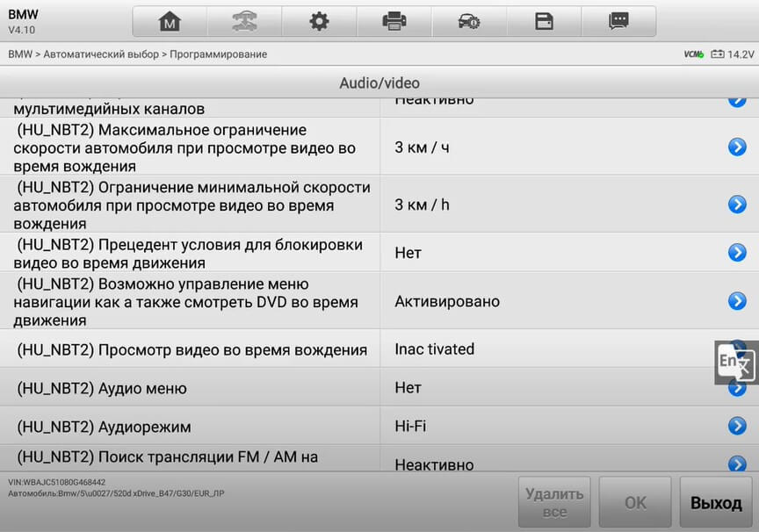Viewport: 759px width, 532px height.
Task: Open the home M icon
Action: click(170, 22)
